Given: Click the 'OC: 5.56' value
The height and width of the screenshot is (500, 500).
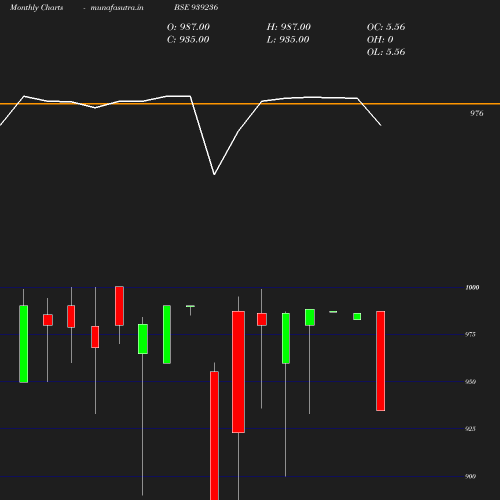Looking at the screenshot, I should (x=386, y=27).
